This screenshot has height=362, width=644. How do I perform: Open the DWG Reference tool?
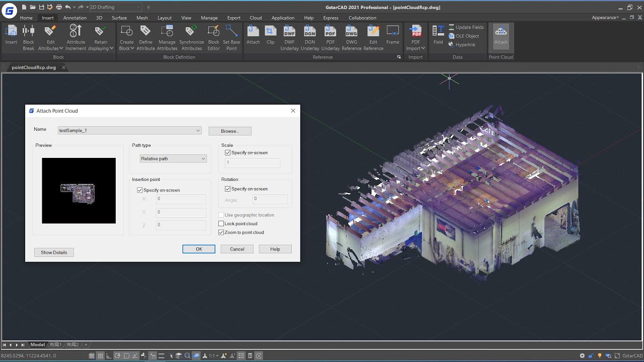352,38
